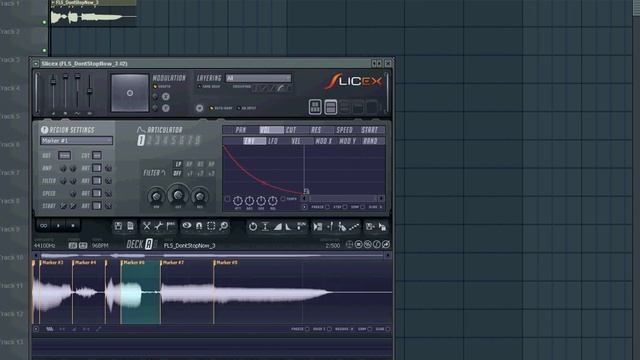This screenshot has height=360, width=640.
Task: Click the circular power/reset icon
Action: 253,227
